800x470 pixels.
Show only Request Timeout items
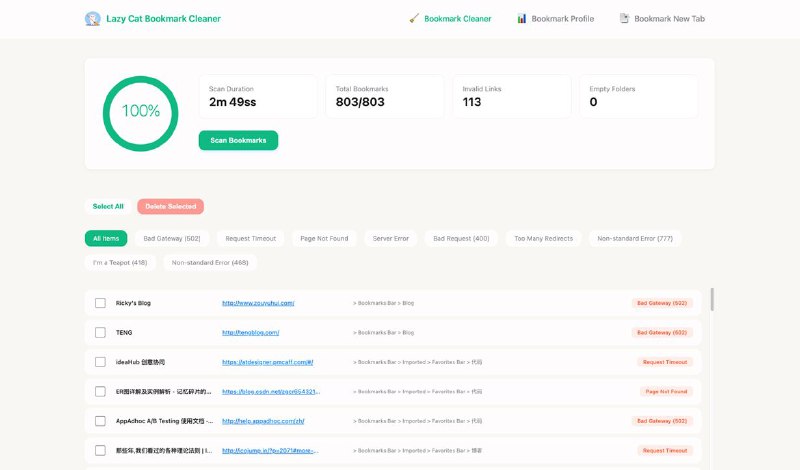tap(250, 238)
